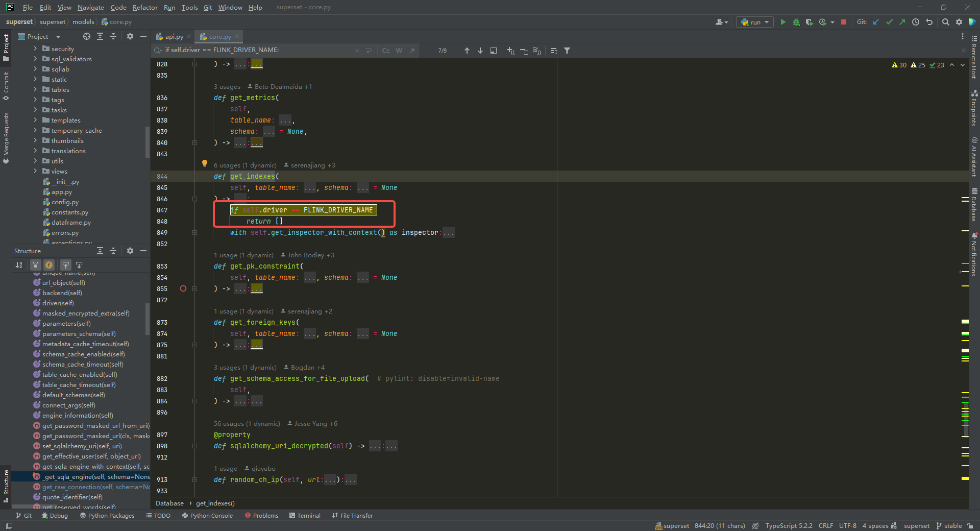Unfold collapsed code at line 828

click(x=257, y=64)
